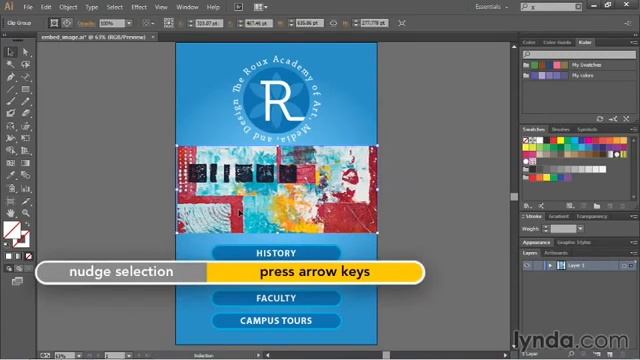Viewport: 640px width, 360px height.
Task: Select the Paintbrush tool
Action: pyautogui.click(x=11, y=101)
